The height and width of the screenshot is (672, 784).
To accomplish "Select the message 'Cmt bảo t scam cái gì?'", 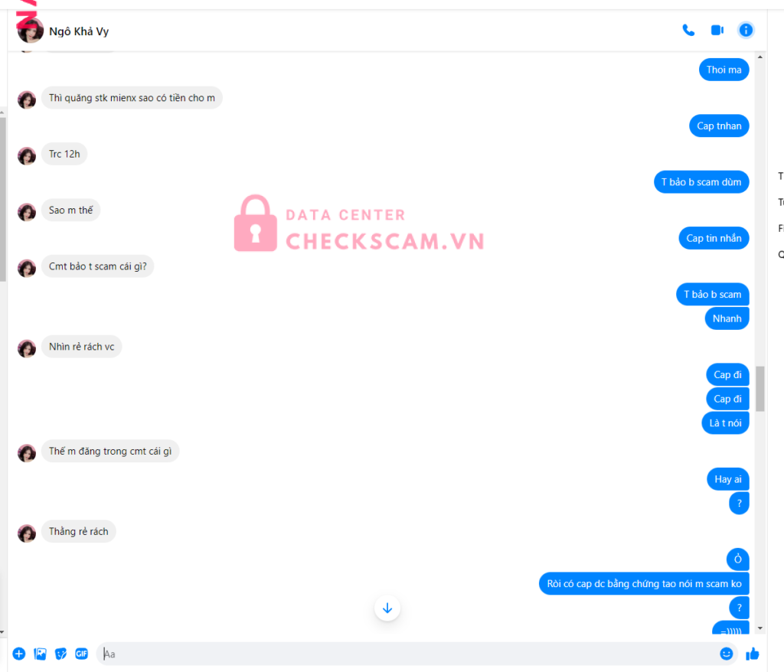I will pos(97,266).
